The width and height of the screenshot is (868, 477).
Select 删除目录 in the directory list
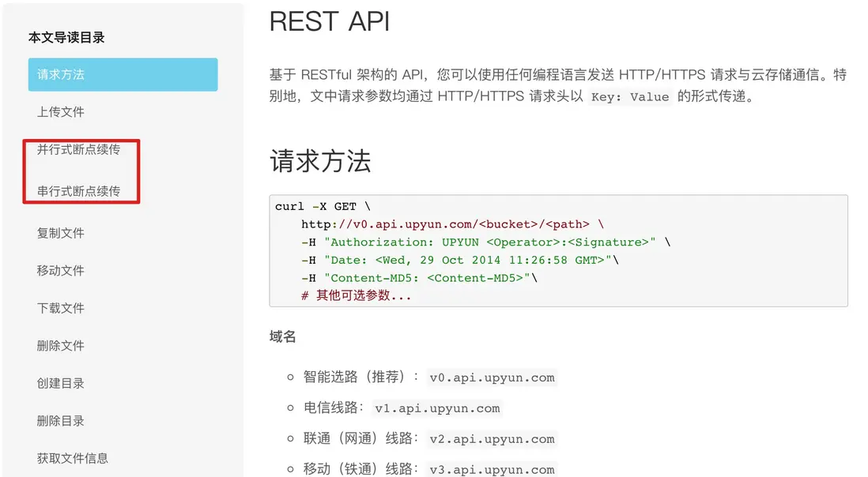point(61,421)
